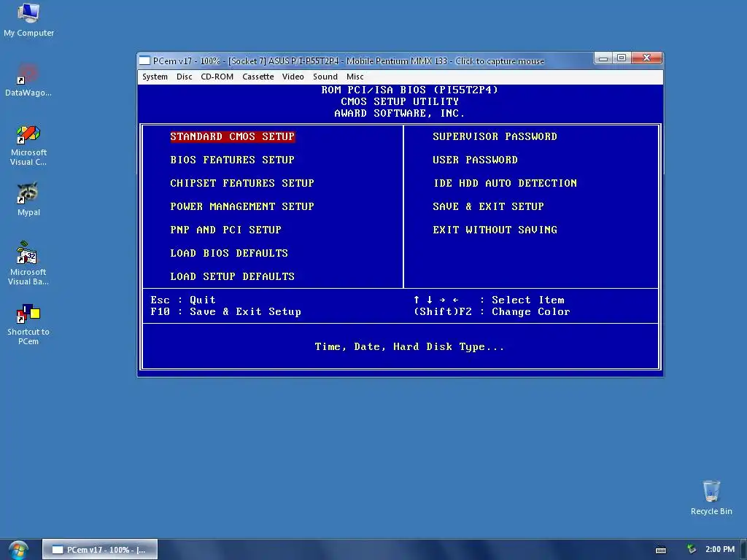Select POWER MANAGEMENT SETUP entry
This screenshot has height=560, width=747.
click(242, 206)
